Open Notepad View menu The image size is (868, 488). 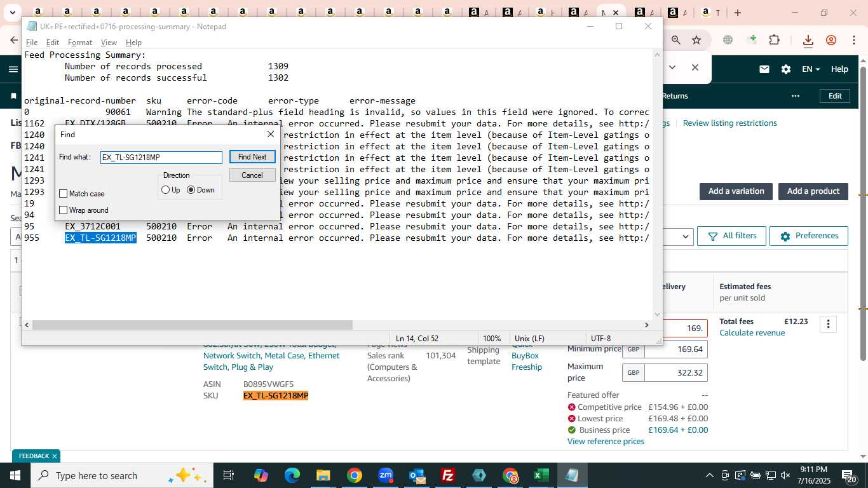tap(109, 43)
